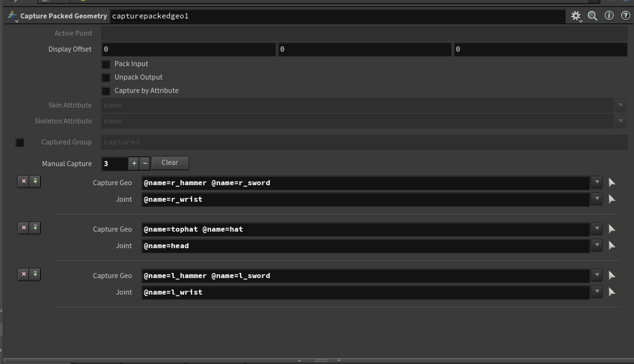Open the gear settings menu
The width and height of the screenshot is (634, 364).
pyautogui.click(x=576, y=16)
